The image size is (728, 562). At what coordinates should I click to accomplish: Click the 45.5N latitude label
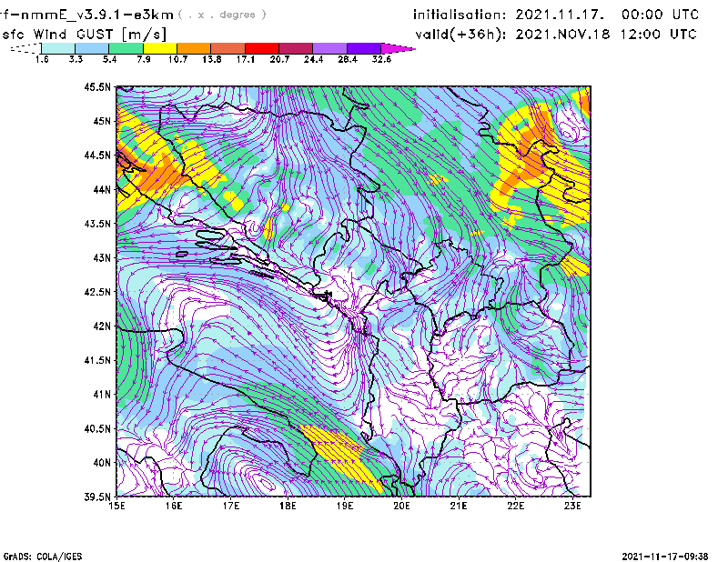pos(97,87)
